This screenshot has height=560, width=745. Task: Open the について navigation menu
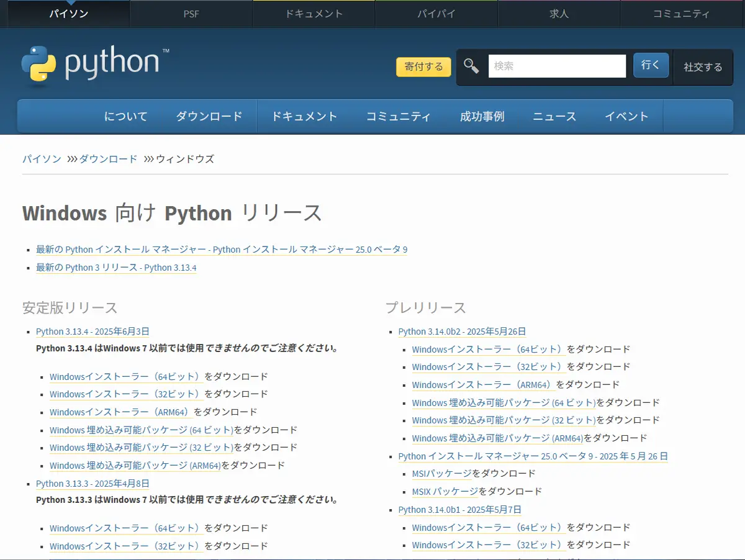(x=126, y=116)
